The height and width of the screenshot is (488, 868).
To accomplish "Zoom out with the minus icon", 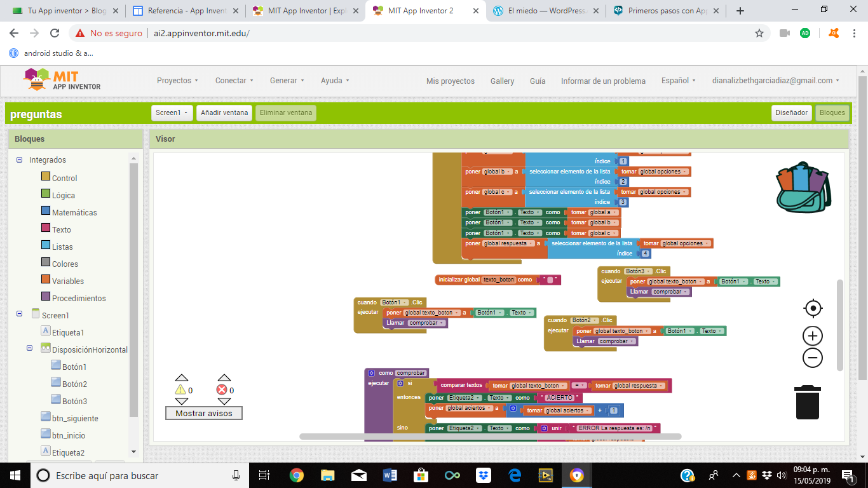I will (813, 358).
